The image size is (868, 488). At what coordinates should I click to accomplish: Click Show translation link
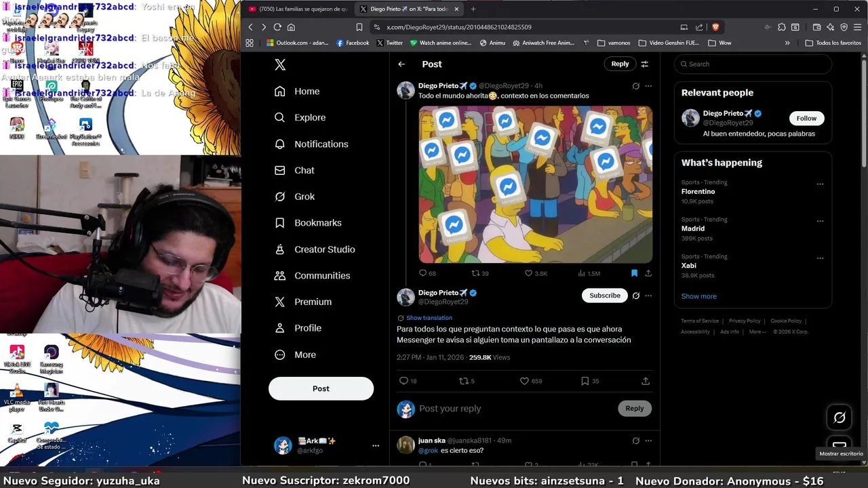[429, 318]
